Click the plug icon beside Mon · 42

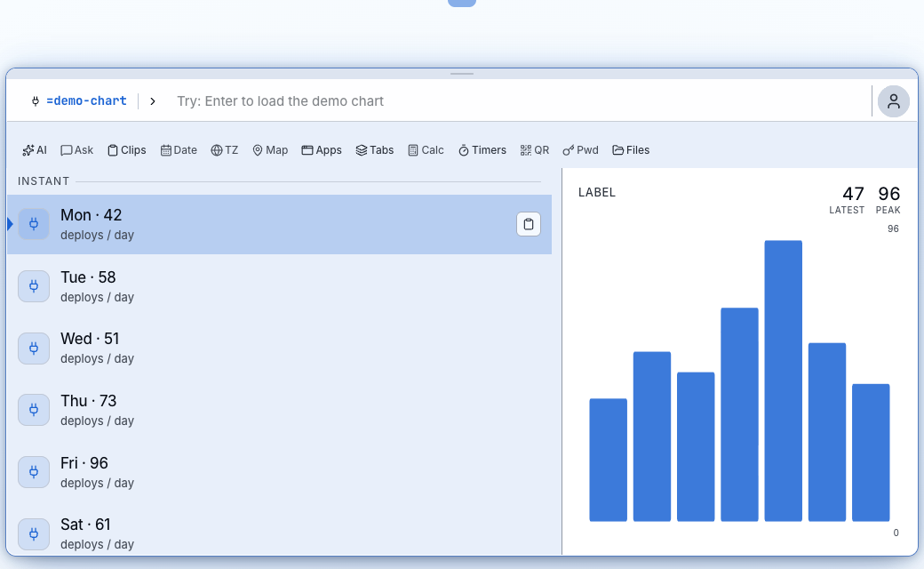[x=34, y=224]
